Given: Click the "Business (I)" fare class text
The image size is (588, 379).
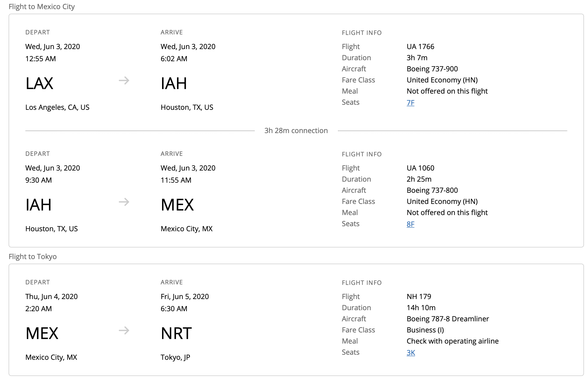Looking at the screenshot, I should pyautogui.click(x=425, y=330).
